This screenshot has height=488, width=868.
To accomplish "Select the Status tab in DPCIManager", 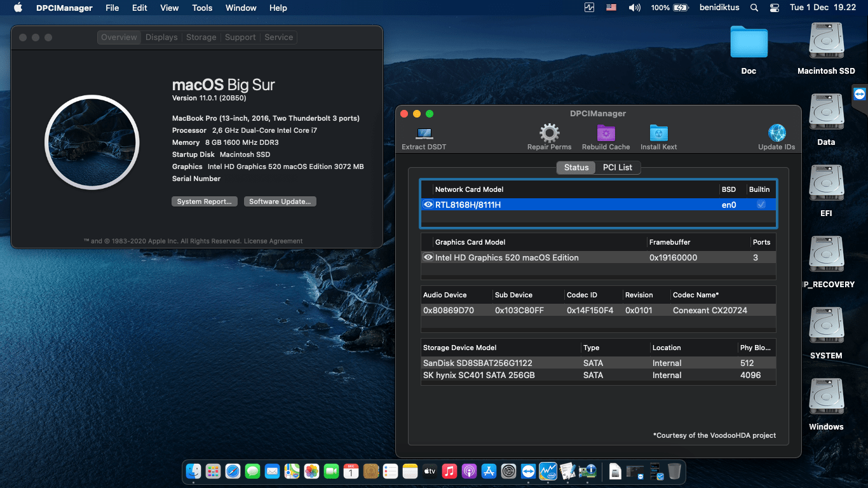I will click(576, 167).
